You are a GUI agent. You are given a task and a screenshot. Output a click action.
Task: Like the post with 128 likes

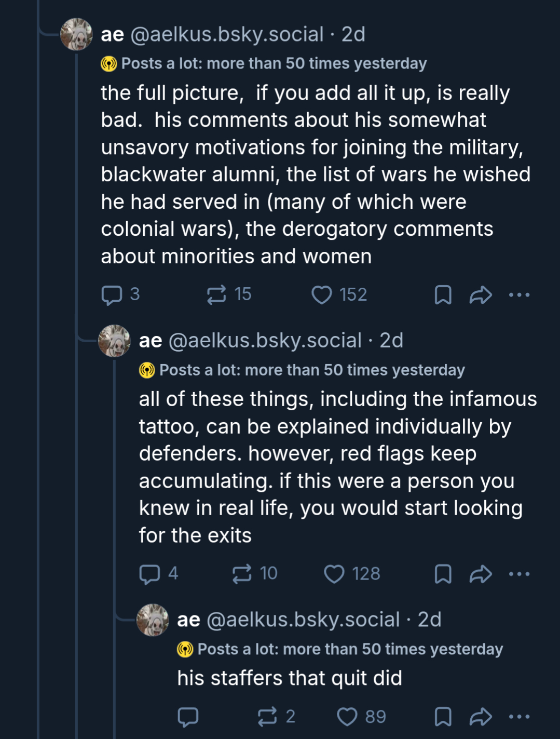click(334, 574)
